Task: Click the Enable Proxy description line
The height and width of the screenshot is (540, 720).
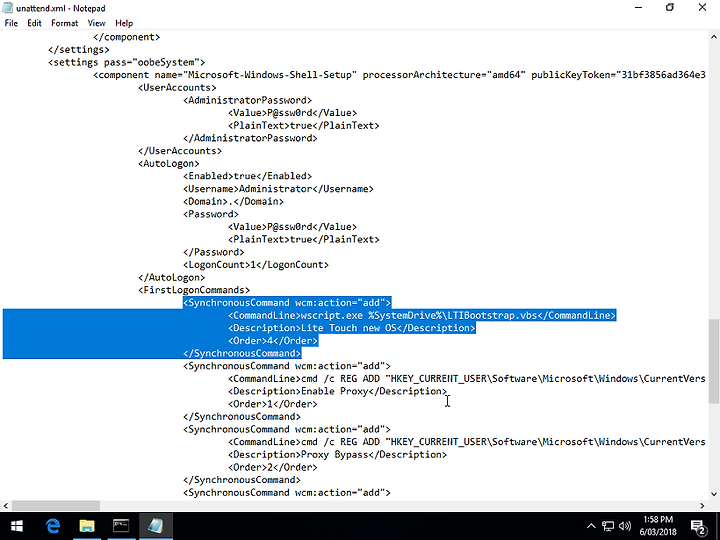Action: (x=338, y=391)
